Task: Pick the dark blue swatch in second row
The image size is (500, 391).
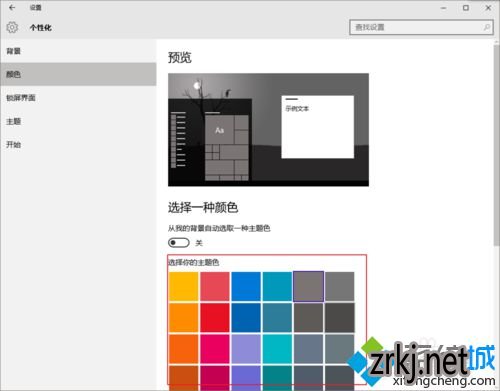Action: [x=246, y=318]
